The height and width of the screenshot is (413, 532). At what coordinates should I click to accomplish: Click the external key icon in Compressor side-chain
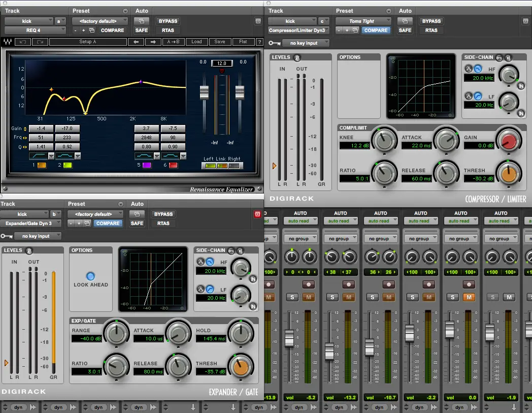(499, 58)
